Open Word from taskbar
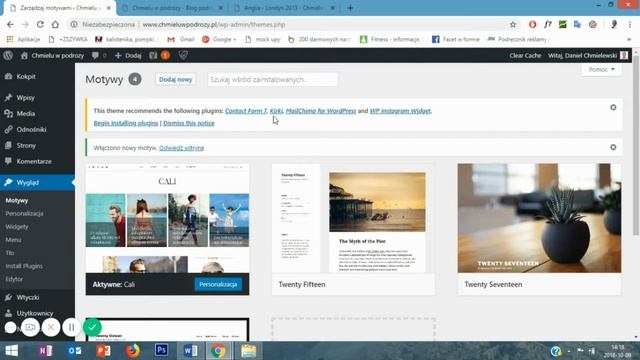 coord(190,351)
